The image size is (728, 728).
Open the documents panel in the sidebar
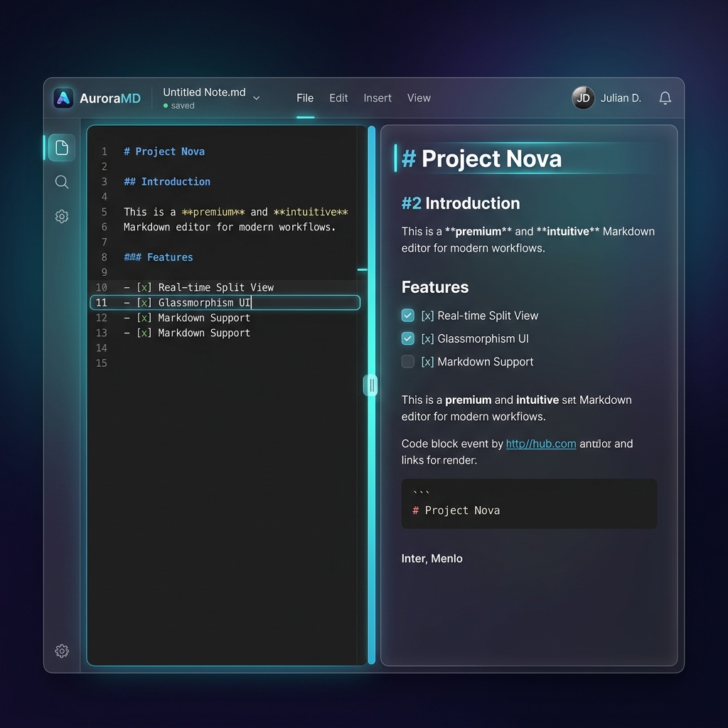[x=61, y=147]
